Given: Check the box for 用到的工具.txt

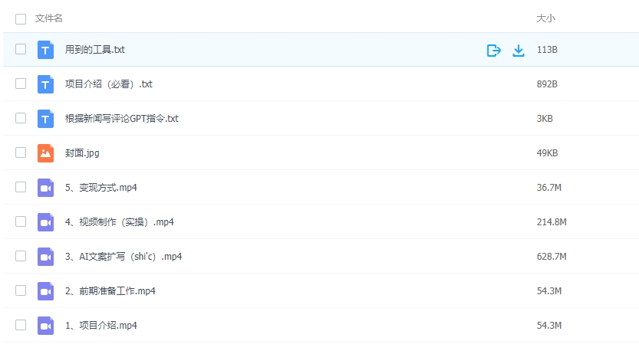Looking at the screenshot, I should coord(21,50).
